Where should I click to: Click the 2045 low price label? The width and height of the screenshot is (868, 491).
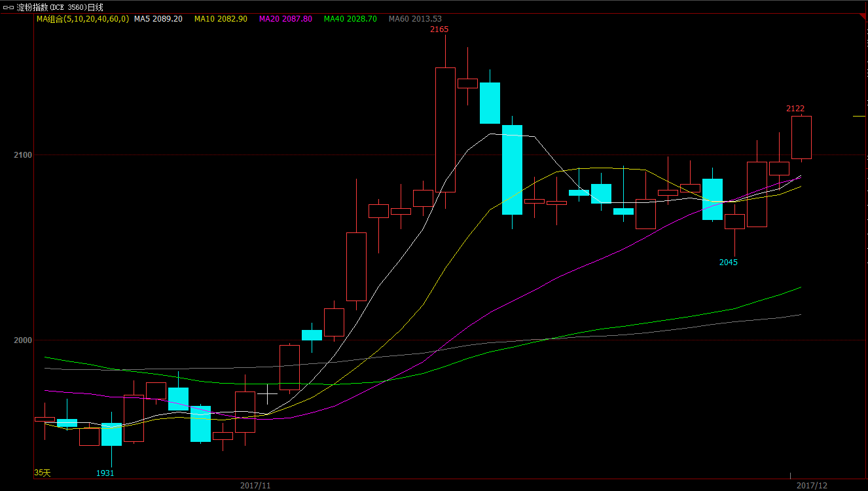pyautogui.click(x=729, y=263)
